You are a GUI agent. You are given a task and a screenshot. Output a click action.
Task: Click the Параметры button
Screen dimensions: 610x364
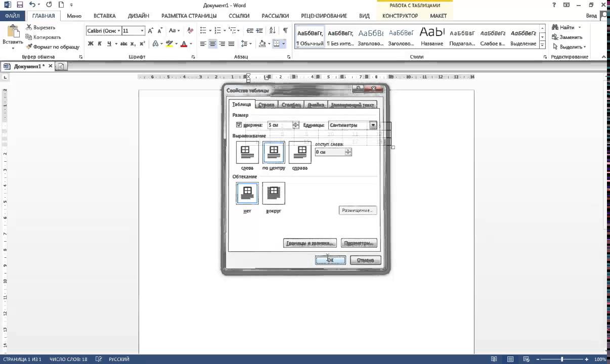(x=359, y=243)
